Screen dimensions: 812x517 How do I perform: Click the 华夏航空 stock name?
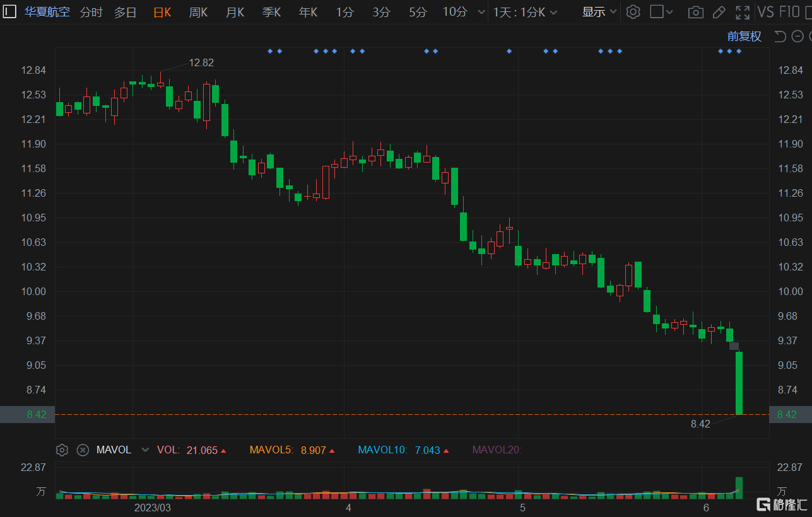(47, 12)
